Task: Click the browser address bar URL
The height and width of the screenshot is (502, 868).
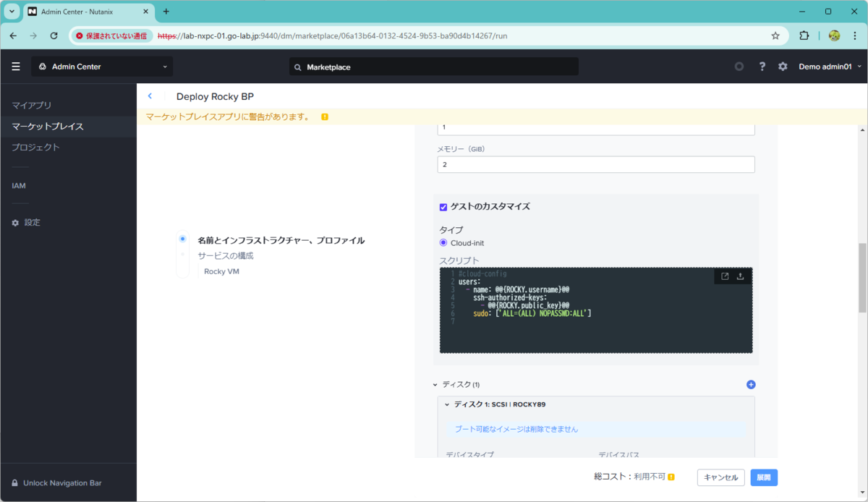Action: pos(332,35)
